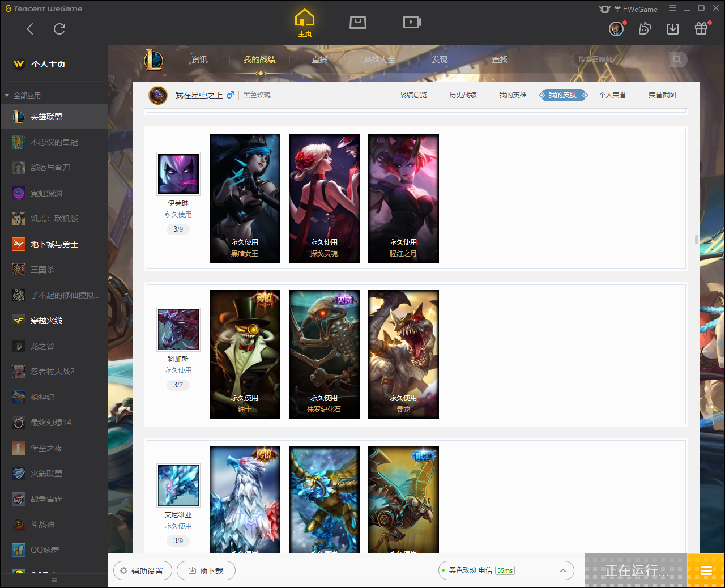This screenshot has height=588, width=725.
Task: Switch to 个人荣誉 sub-tab
Action: pos(613,95)
